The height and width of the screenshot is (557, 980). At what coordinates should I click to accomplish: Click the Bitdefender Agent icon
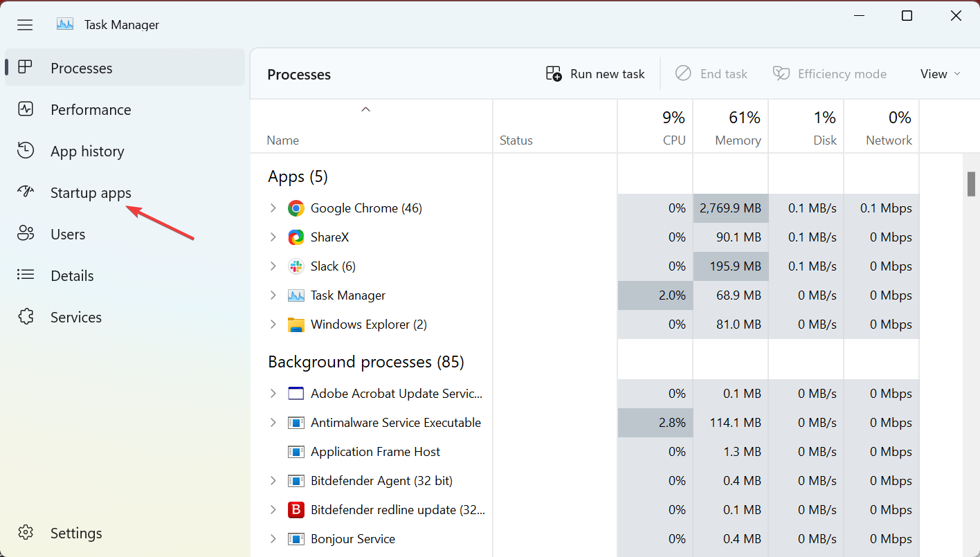[x=296, y=481]
